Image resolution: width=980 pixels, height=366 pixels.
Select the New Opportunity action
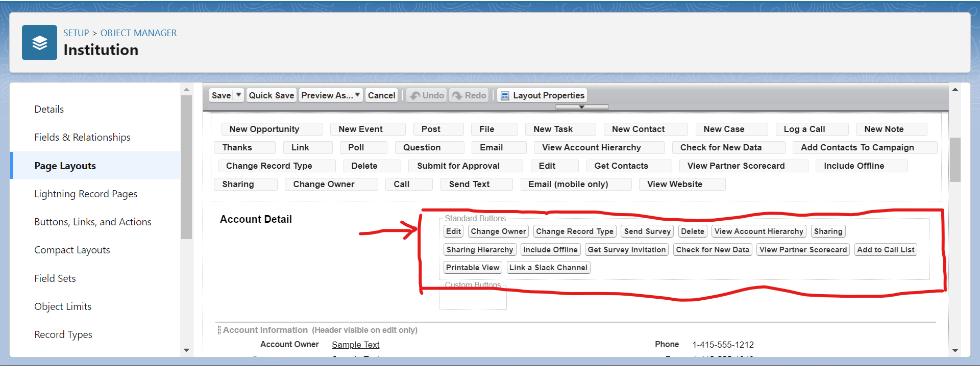click(x=272, y=129)
